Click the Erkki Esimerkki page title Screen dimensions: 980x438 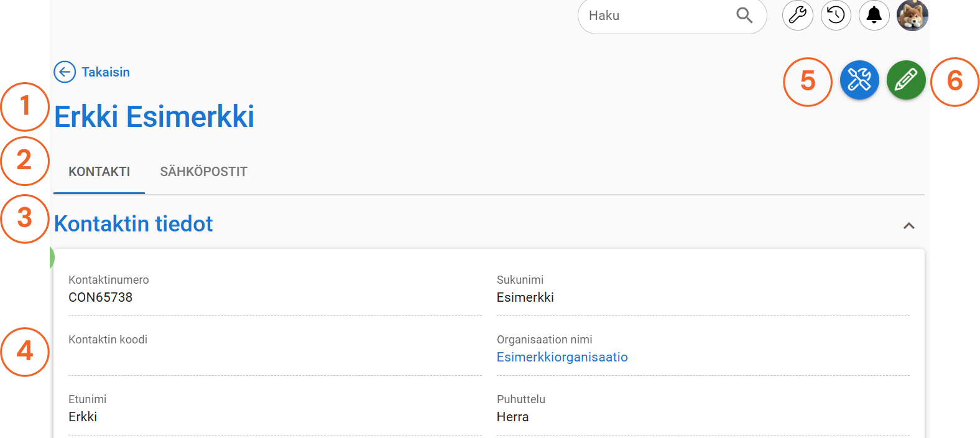[154, 117]
